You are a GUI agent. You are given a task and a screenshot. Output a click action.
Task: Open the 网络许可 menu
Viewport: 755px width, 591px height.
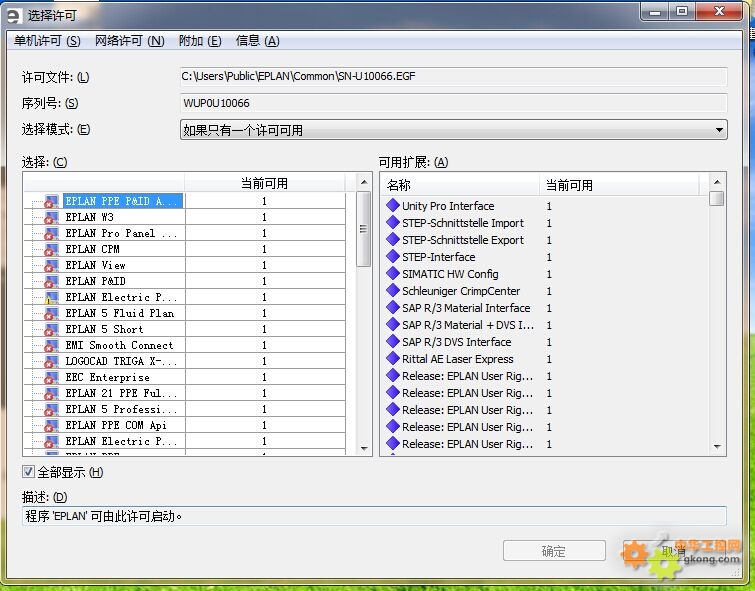[130, 41]
